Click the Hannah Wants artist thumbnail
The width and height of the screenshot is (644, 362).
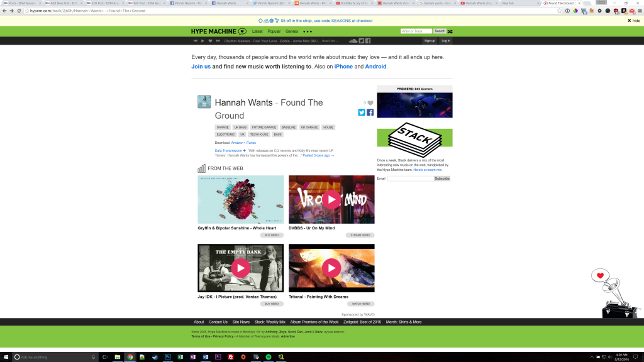(204, 102)
